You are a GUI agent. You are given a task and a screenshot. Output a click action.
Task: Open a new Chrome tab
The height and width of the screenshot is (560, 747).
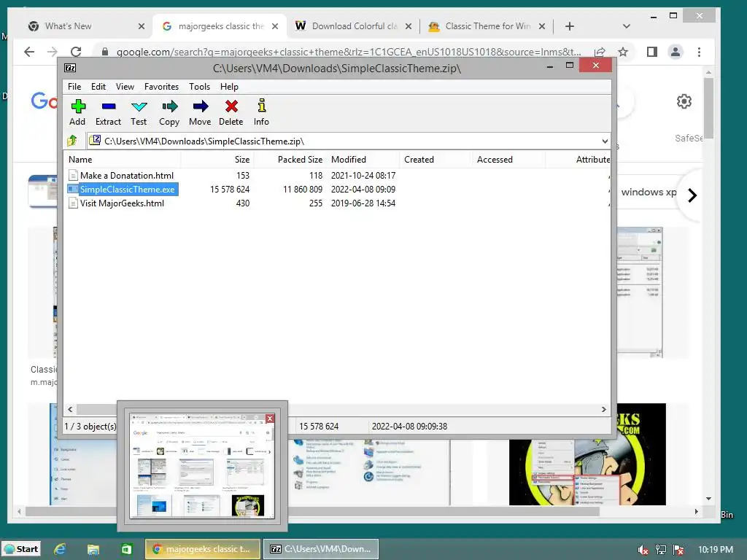(569, 26)
